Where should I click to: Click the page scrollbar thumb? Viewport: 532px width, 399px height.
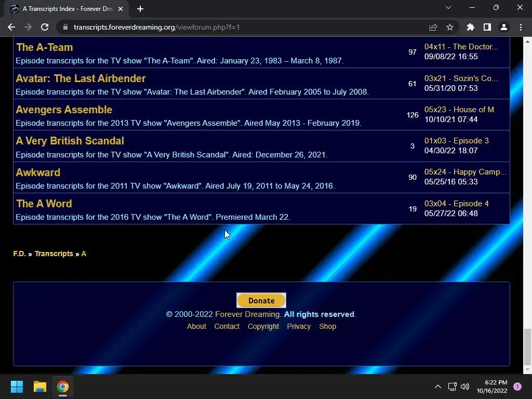tap(527, 346)
